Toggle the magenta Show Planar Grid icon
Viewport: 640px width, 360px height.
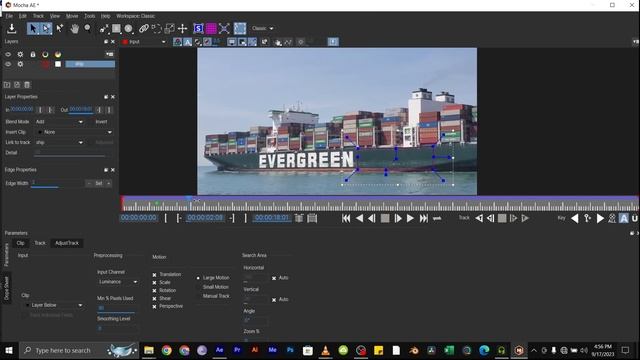click(211, 28)
